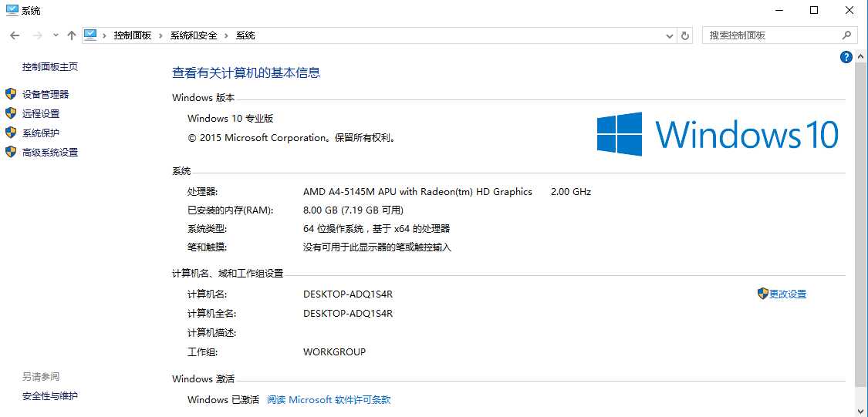Image resolution: width=868 pixels, height=417 pixels.
Task: Open help via the blue question mark
Action: (846, 57)
